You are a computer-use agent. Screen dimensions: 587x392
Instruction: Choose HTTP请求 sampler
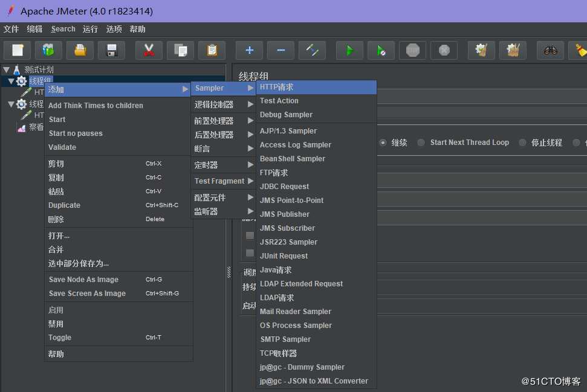316,87
